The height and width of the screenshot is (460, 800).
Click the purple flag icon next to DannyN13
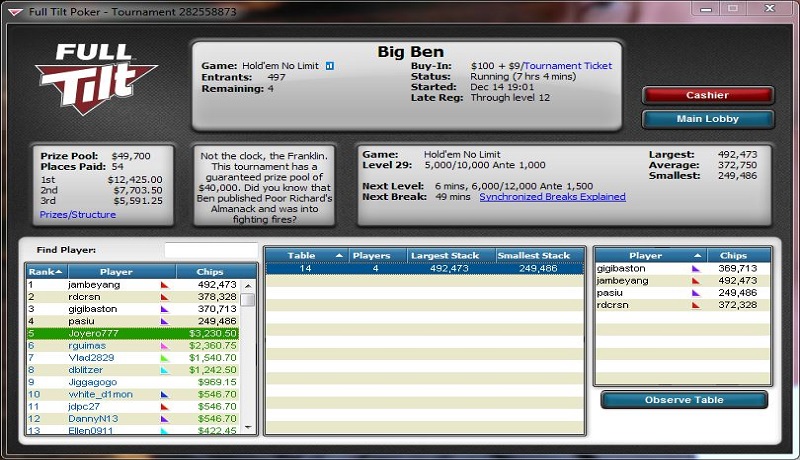pos(164,419)
